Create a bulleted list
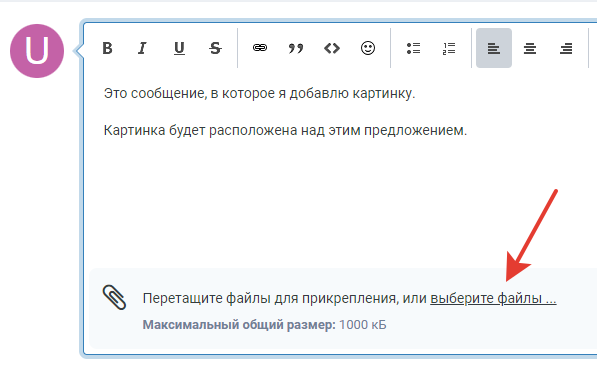The height and width of the screenshot is (375, 597). tap(413, 48)
